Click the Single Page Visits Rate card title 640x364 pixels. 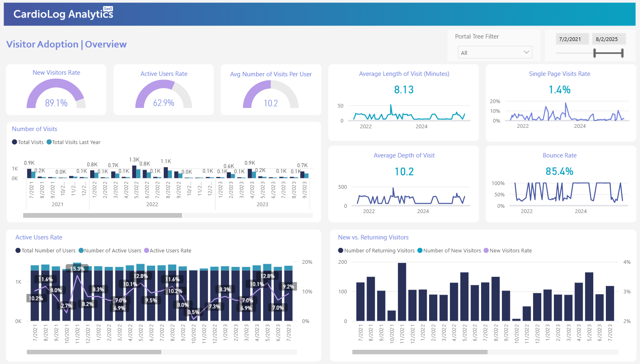[560, 74]
